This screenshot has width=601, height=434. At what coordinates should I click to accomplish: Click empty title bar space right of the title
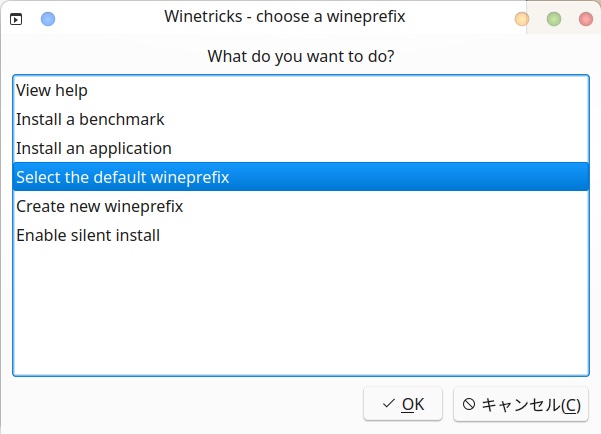pos(460,18)
